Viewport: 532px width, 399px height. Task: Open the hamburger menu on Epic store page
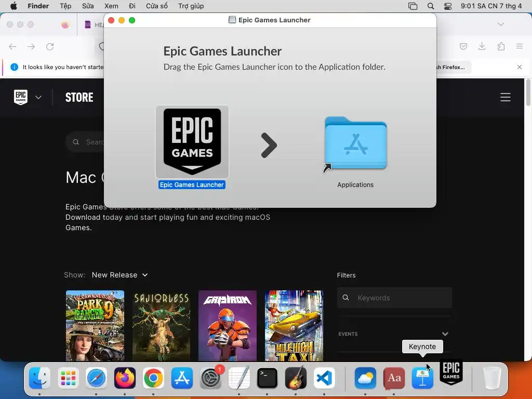pos(505,97)
